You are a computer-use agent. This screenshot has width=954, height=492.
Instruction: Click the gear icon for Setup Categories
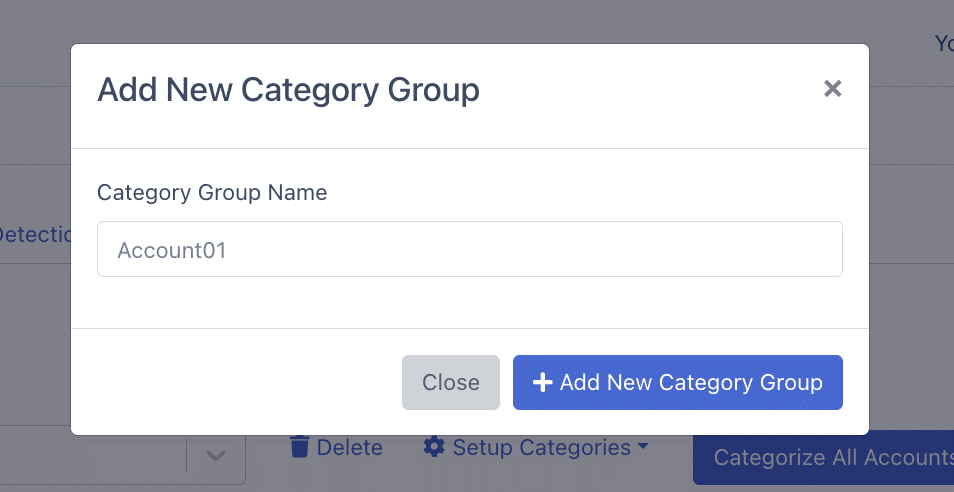[434, 447]
